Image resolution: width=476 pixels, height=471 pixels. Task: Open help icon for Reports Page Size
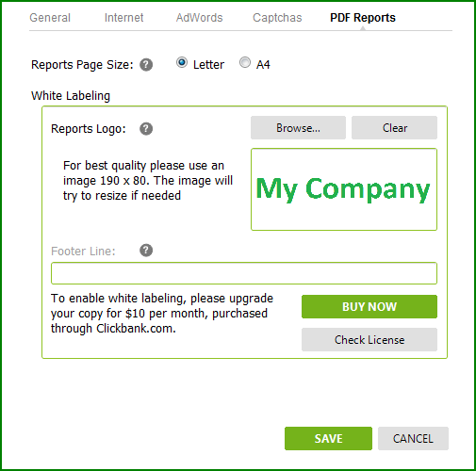coord(146,65)
